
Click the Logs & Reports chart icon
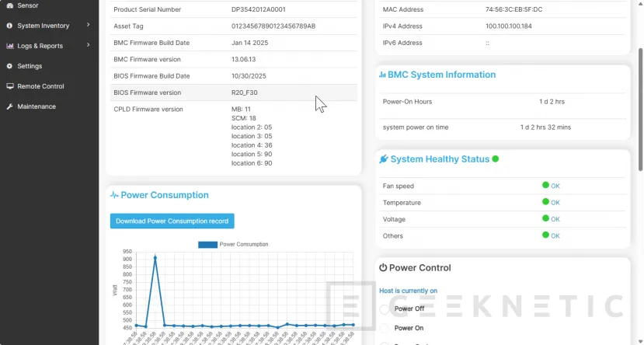pyautogui.click(x=10, y=46)
